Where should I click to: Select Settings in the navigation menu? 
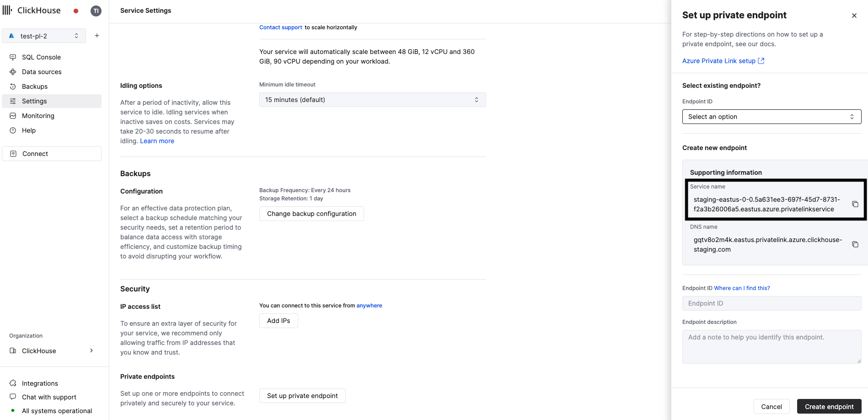pyautogui.click(x=34, y=101)
